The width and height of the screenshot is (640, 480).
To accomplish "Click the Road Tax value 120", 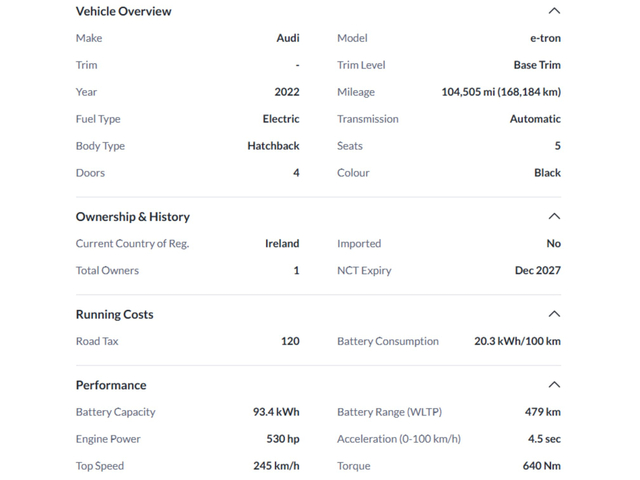I will pyautogui.click(x=290, y=341).
